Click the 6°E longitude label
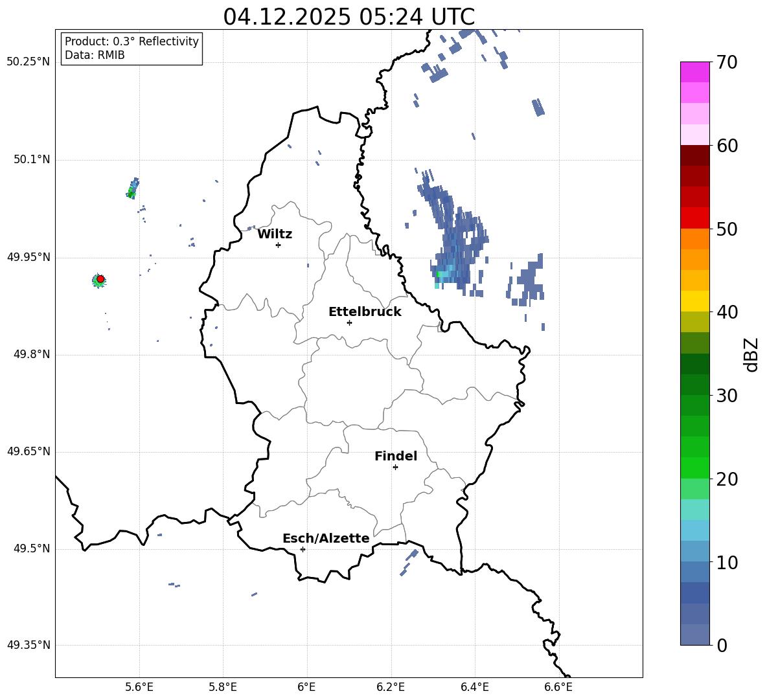 pyautogui.click(x=307, y=688)
